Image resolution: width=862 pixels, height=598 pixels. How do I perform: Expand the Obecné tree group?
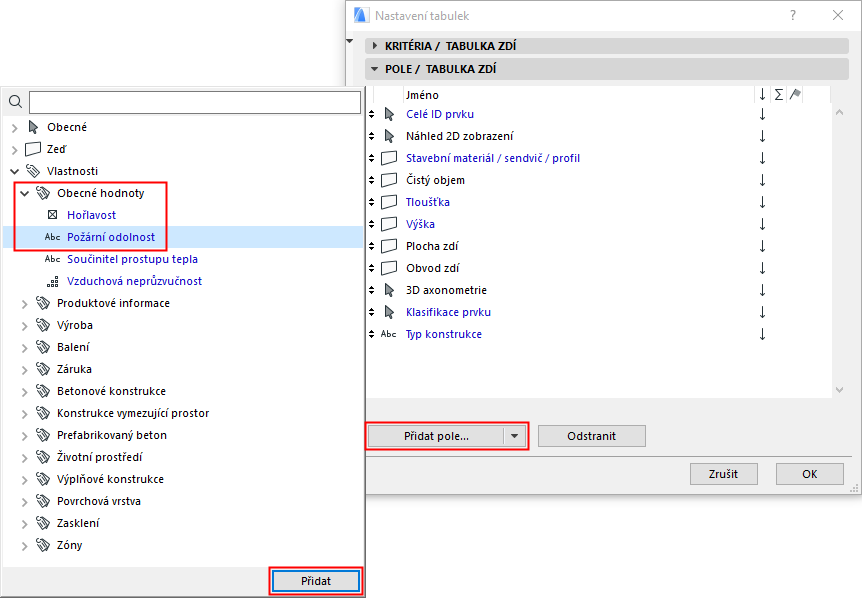(15, 128)
